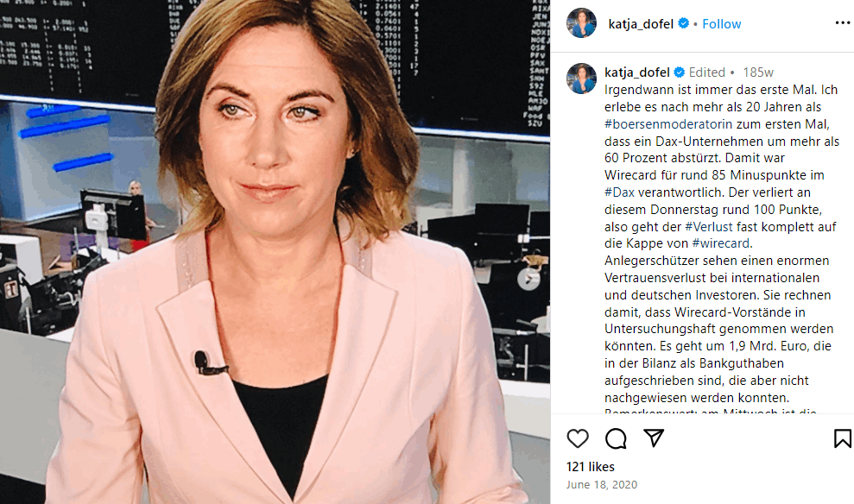Open the three-dot more options menu
This screenshot has height=504, width=854.
[842, 22]
